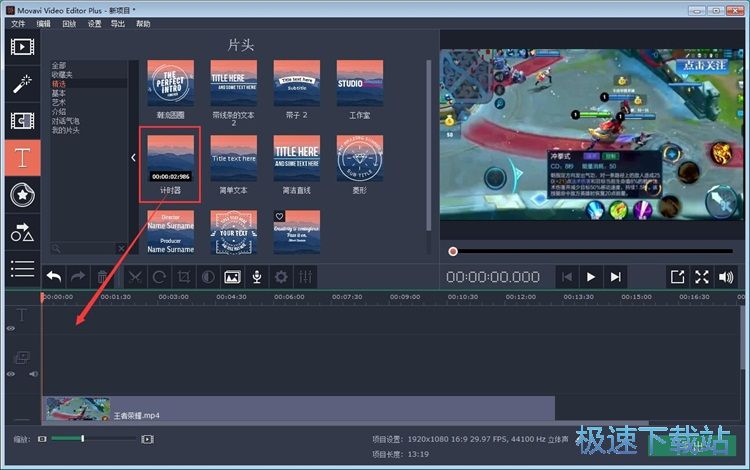
Task: Open the media import tab icon
Action: [22, 47]
